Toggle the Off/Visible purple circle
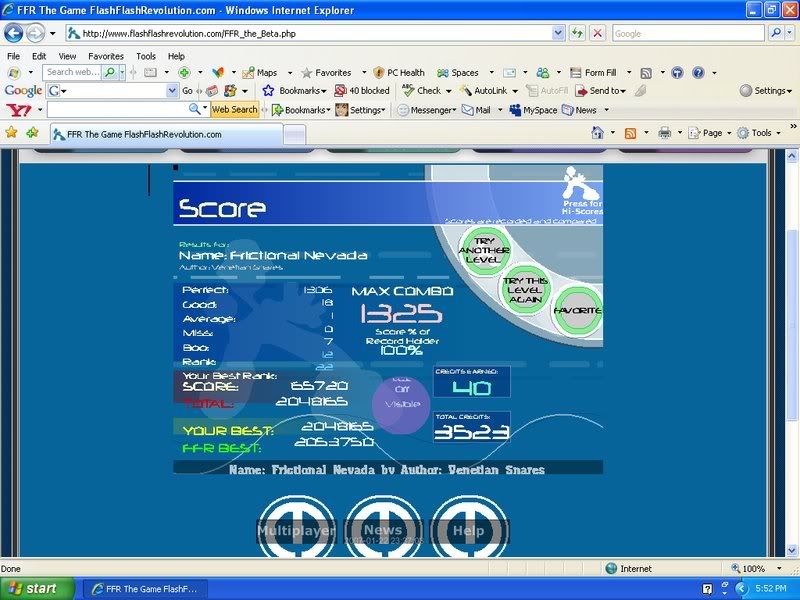800x600 pixels. click(x=401, y=404)
